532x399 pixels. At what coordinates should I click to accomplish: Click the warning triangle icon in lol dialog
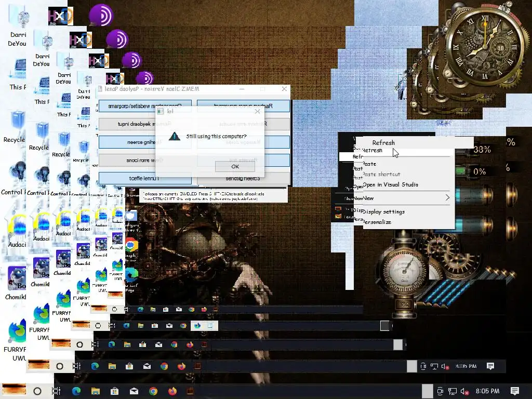(x=175, y=137)
